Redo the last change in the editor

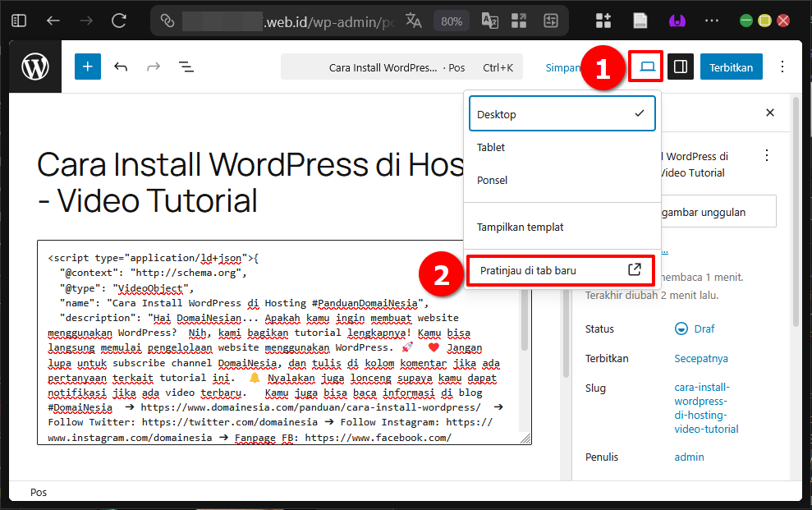point(154,67)
